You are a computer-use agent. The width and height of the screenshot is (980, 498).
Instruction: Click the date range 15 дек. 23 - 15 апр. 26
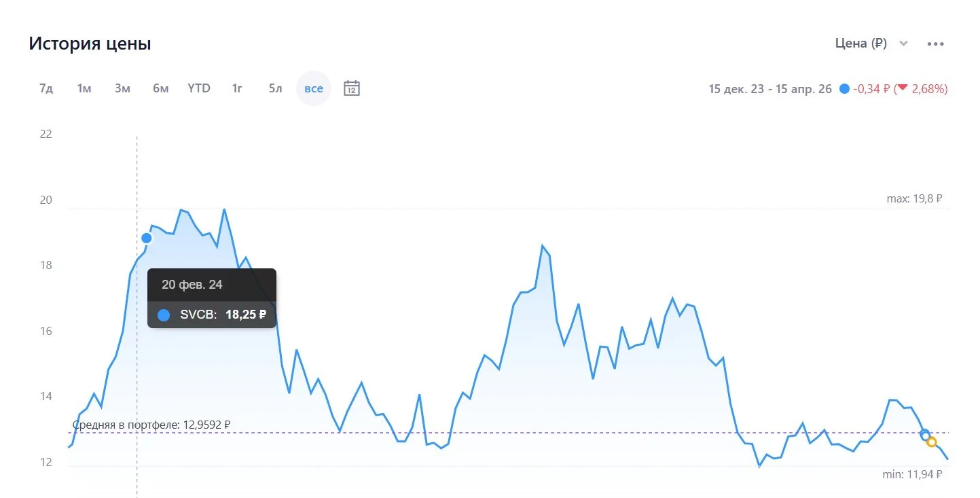point(770,89)
